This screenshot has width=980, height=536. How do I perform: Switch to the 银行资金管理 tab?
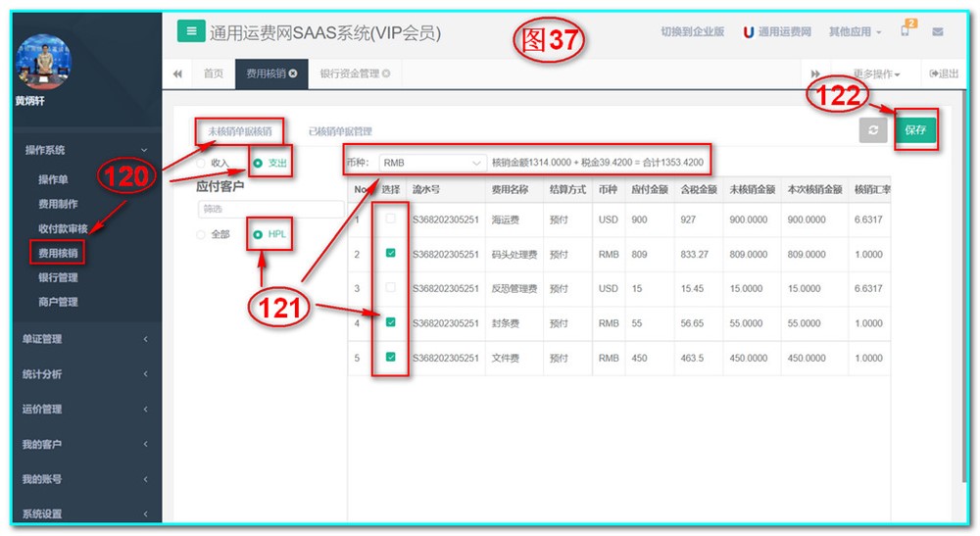(x=350, y=73)
